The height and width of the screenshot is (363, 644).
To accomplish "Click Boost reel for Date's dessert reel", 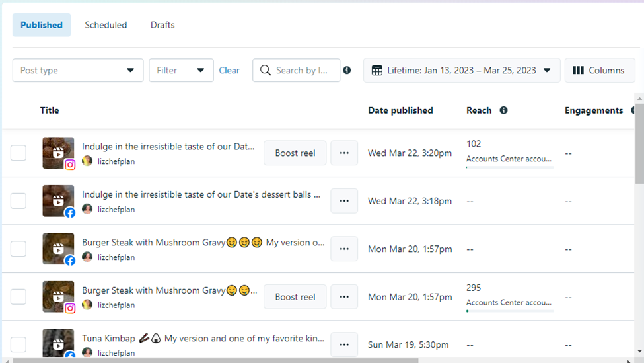I will point(295,153).
